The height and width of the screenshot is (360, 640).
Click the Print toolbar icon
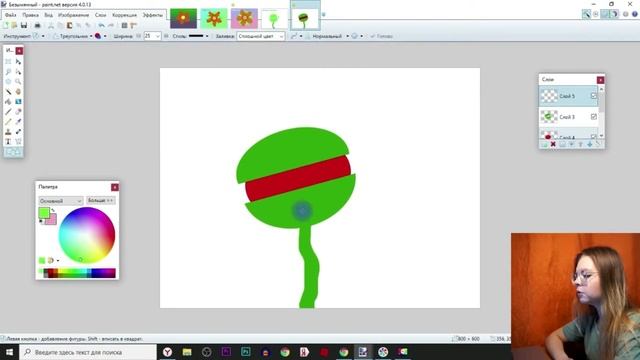[x=37, y=25]
